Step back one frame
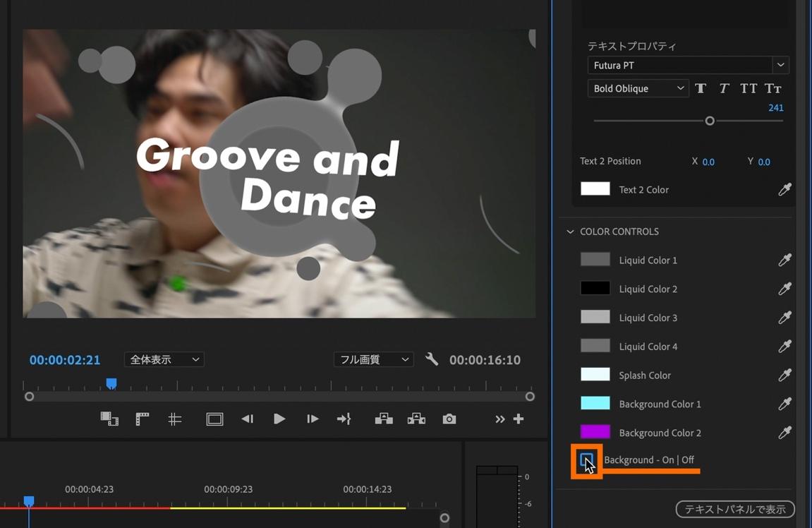Screen dimensions: 812x528 coord(247,419)
